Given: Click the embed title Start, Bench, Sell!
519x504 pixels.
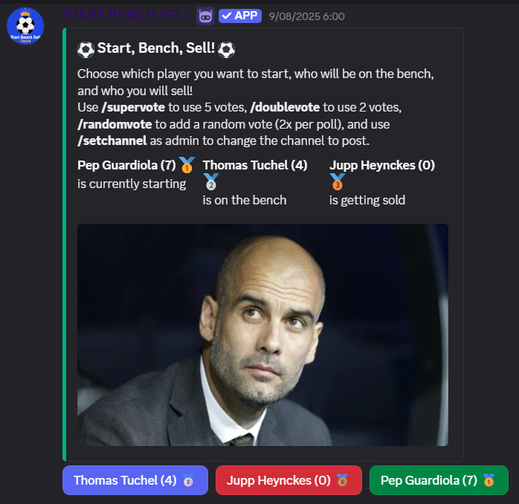Looking at the screenshot, I should pos(156,48).
